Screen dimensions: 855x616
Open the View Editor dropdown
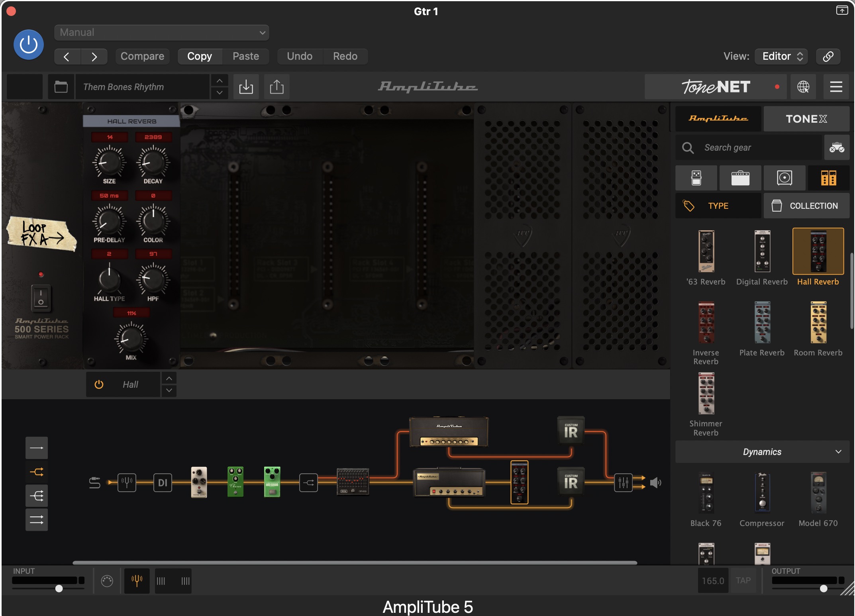[x=781, y=56]
